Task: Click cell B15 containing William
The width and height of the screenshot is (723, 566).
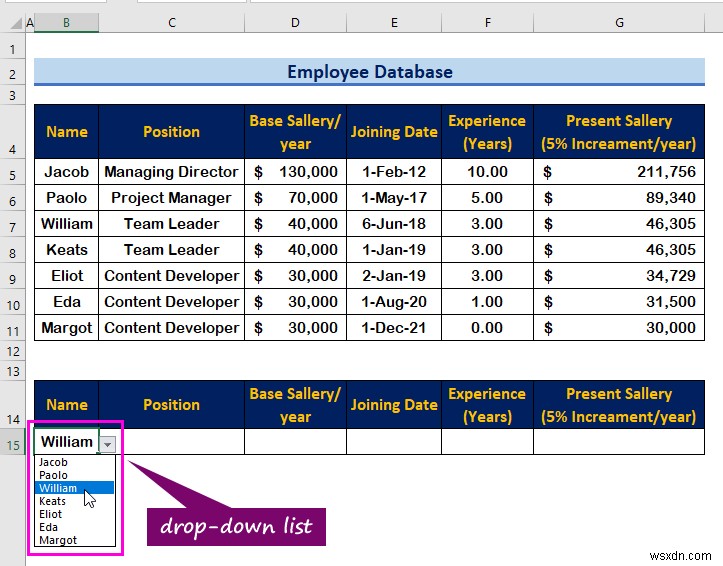Action: [66, 442]
